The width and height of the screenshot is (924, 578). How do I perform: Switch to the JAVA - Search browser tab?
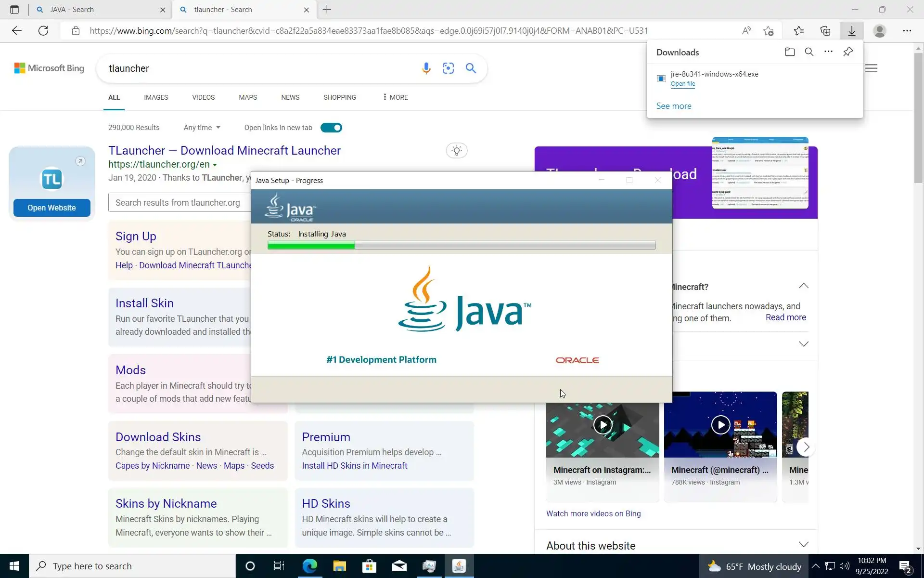click(x=72, y=10)
